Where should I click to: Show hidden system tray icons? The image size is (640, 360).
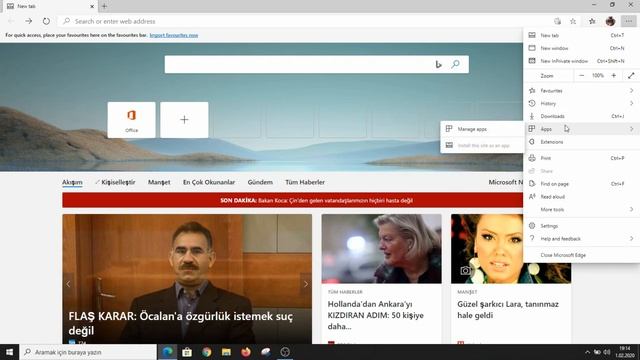[x=587, y=352]
